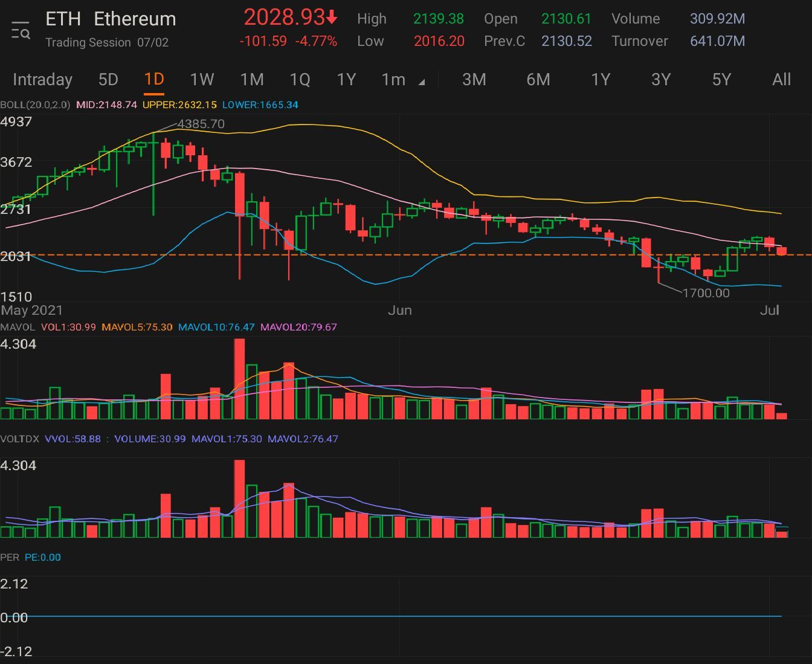Select the 1Y tab next to 1Q
This screenshot has height=664, width=812.
(x=346, y=80)
